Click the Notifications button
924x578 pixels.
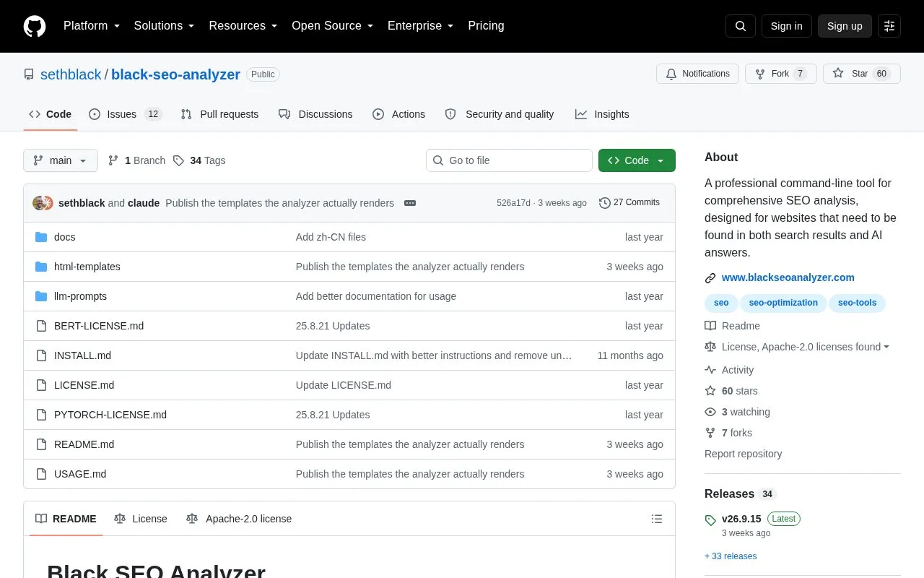pyautogui.click(x=697, y=74)
